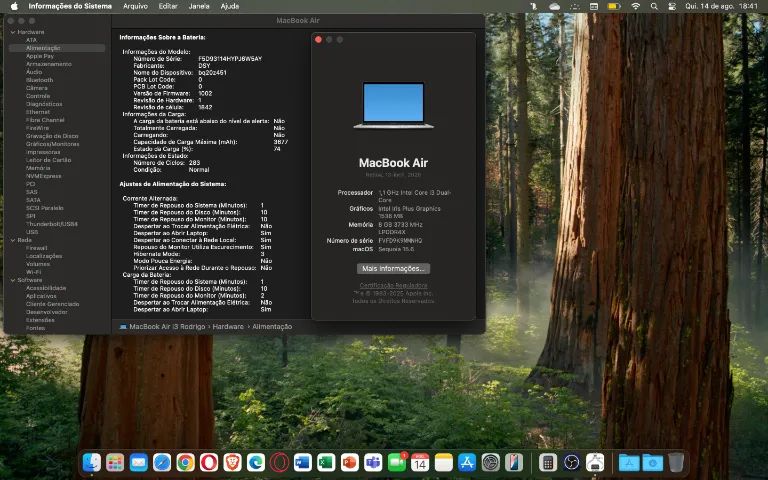Select Wi-Fi in the sidebar
Image resolution: width=768 pixels, height=480 pixels.
[33, 272]
